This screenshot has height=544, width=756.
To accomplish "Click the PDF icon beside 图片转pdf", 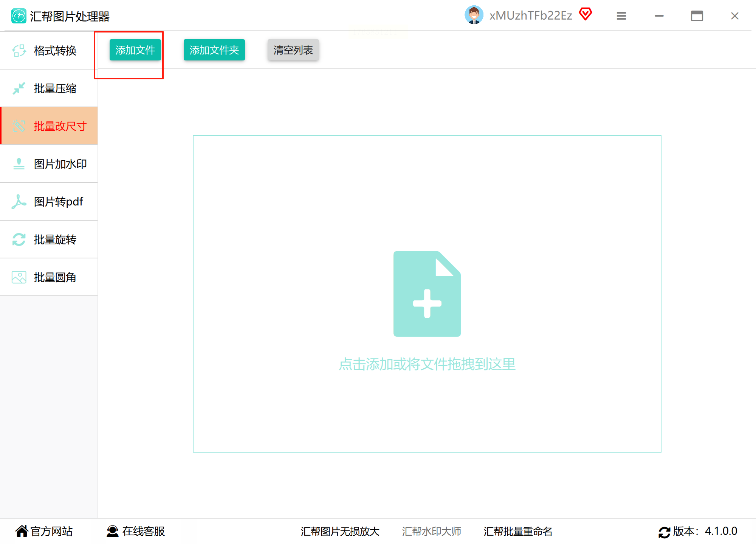I will click(19, 202).
